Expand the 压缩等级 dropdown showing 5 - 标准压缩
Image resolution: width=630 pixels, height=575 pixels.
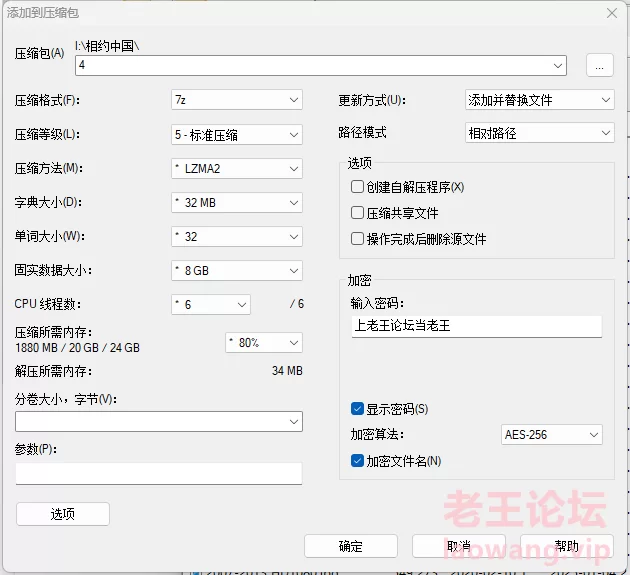[x=237, y=135]
